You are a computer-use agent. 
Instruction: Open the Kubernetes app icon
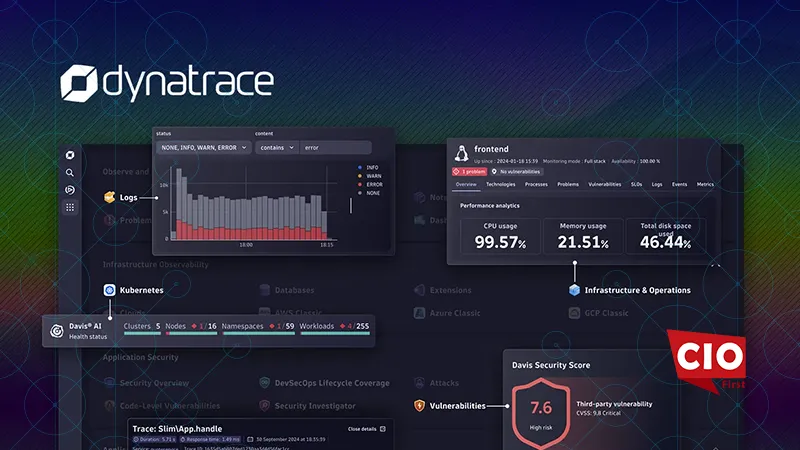pos(109,290)
